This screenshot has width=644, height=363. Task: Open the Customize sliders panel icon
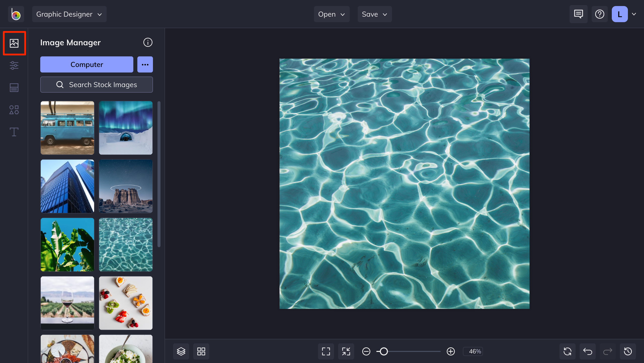(x=14, y=65)
